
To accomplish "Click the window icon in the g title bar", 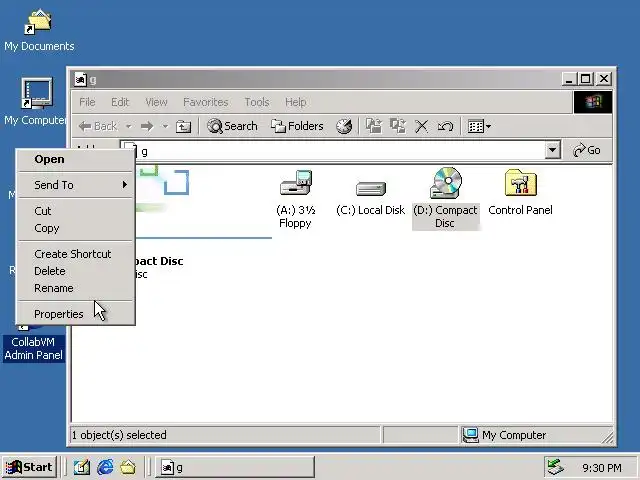I will point(80,79).
